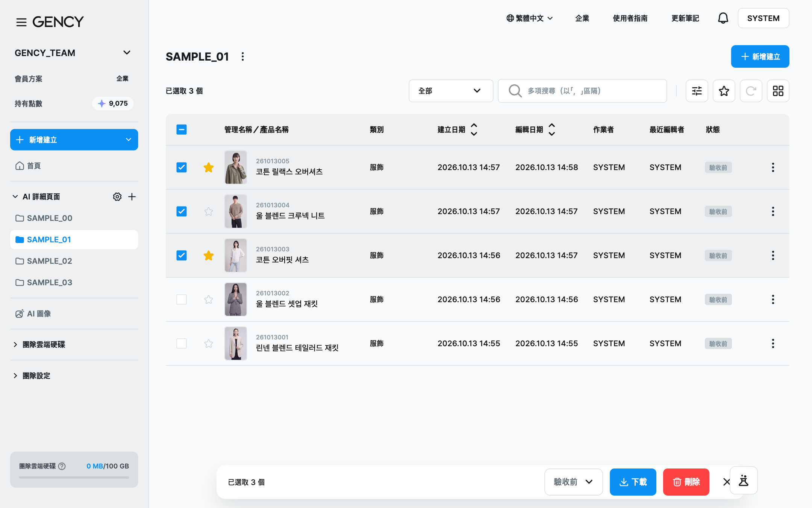Uncheck the 261013003 row checkbox
Screen dimensions: 812x508
182,256
